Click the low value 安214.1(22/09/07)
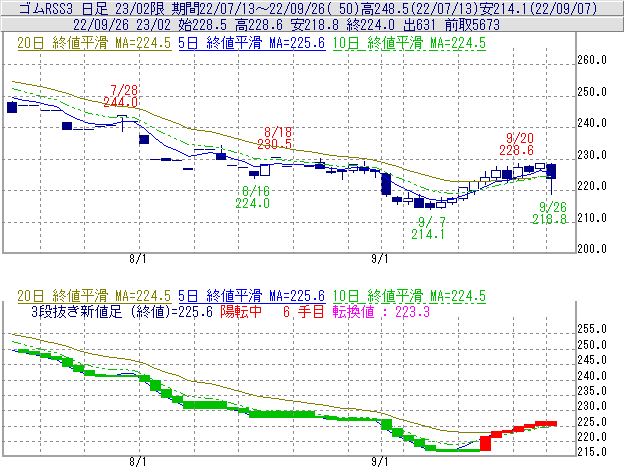Screen dimensions: 624x475 click(x=538, y=8)
